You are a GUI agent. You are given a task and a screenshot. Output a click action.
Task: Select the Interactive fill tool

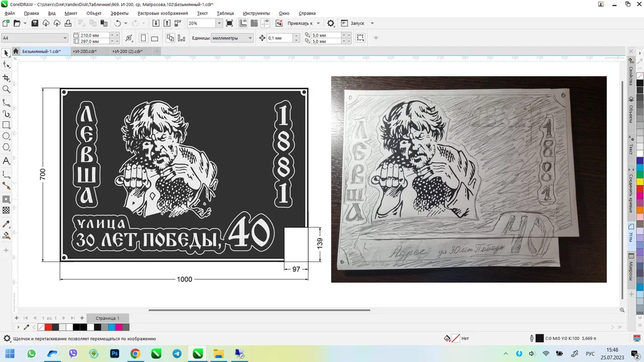coord(6,235)
